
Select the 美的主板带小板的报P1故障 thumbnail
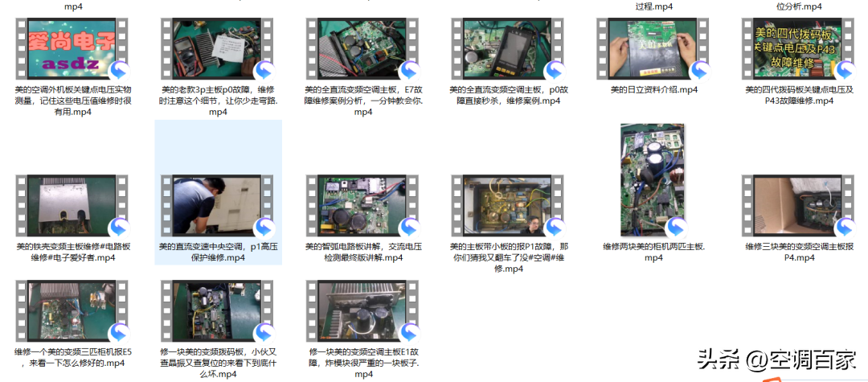pos(508,205)
